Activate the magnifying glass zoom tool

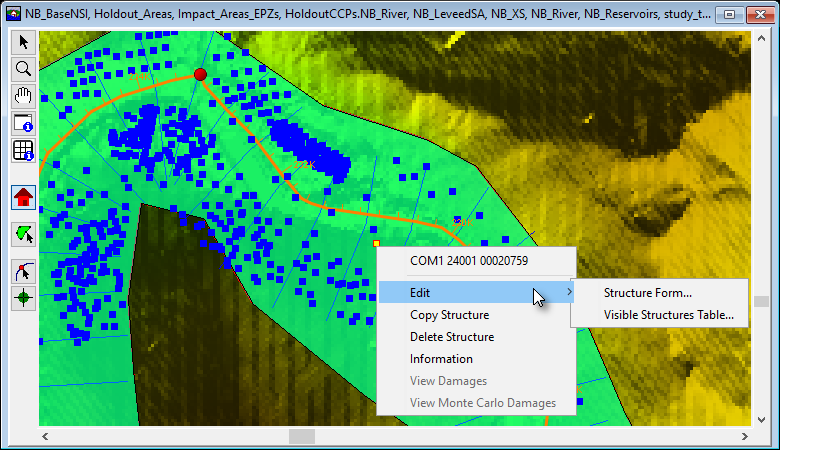[x=22, y=68]
